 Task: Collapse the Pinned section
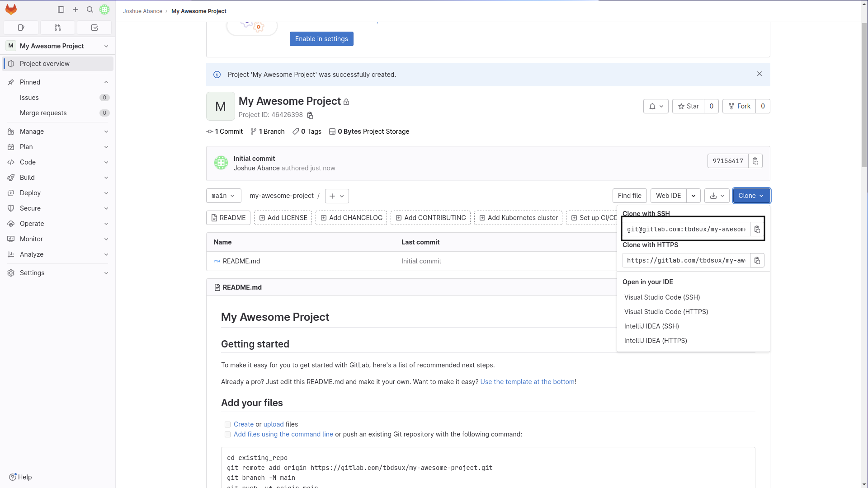click(x=58, y=82)
